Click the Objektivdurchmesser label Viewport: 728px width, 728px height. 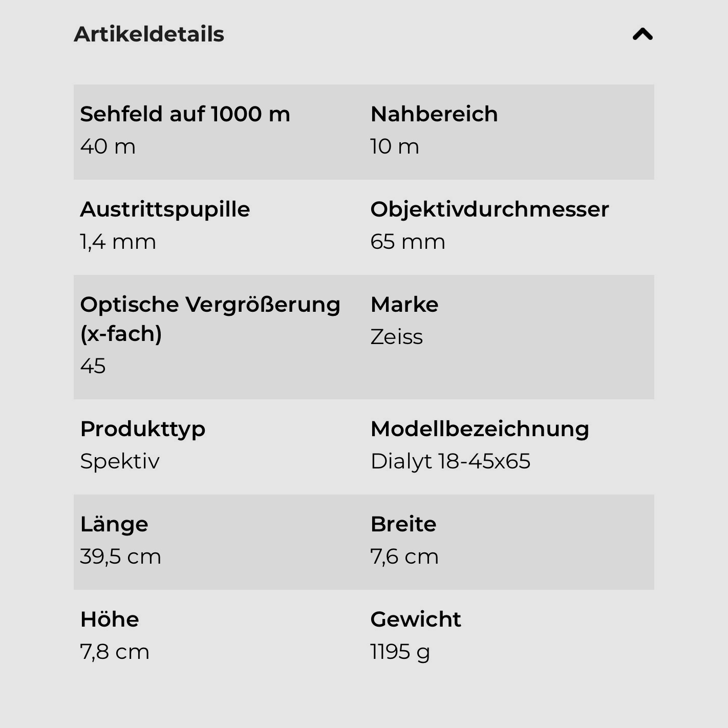(489, 209)
